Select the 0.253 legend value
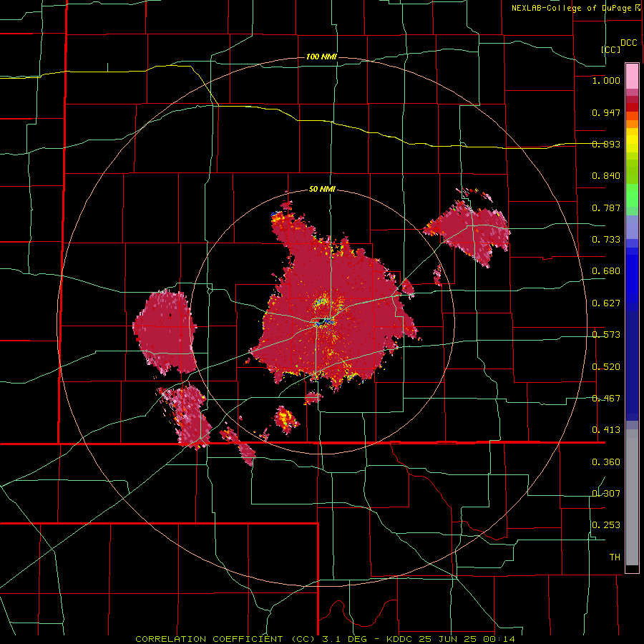This screenshot has width=644, height=644. tap(606, 525)
